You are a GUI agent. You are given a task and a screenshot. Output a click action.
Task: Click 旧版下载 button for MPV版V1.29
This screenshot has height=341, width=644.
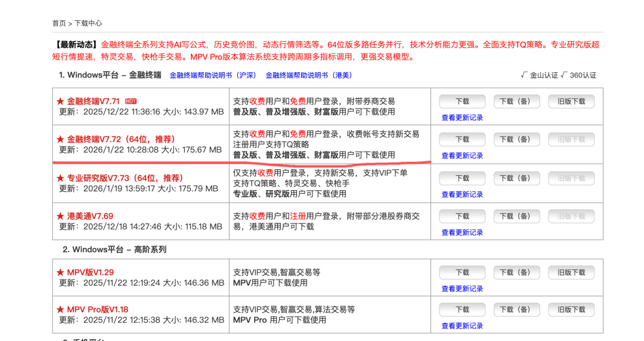pyautogui.click(x=571, y=273)
